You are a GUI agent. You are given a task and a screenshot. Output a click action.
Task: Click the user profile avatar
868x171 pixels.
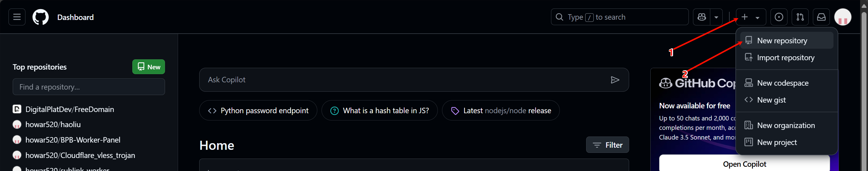(843, 17)
